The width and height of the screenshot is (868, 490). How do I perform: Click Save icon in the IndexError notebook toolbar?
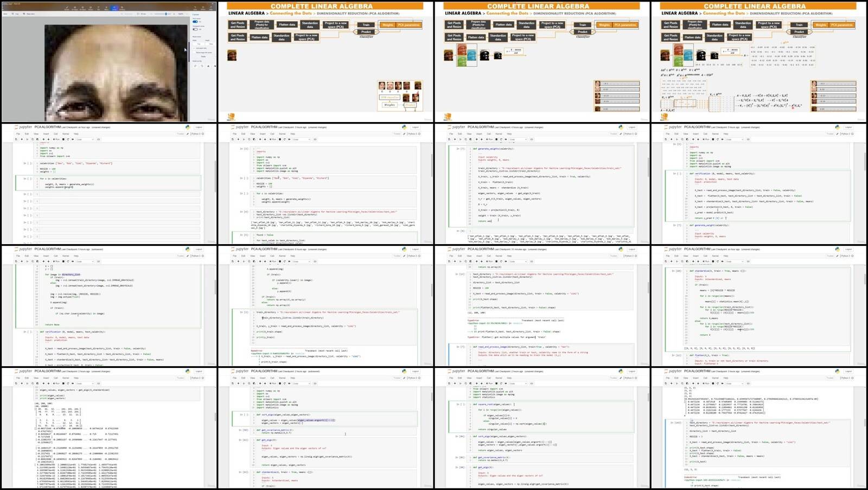point(667,384)
